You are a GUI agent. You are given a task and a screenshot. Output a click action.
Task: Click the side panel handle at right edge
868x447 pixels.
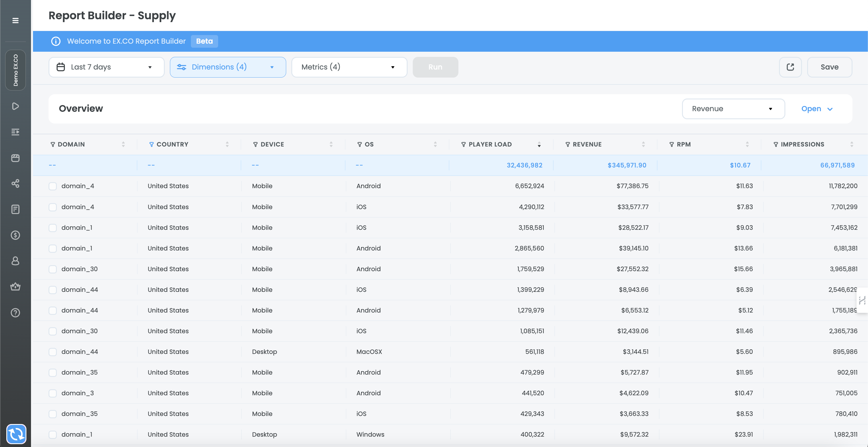862,300
